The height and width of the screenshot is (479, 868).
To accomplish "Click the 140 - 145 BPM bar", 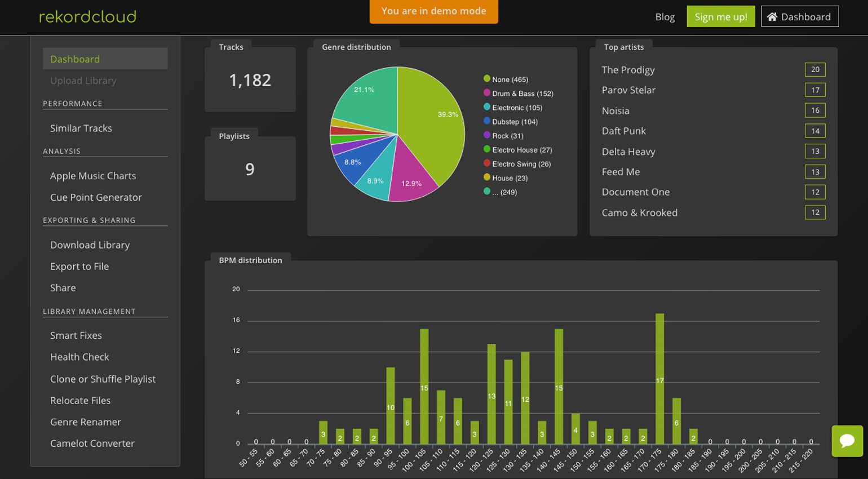I will [x=559, y=386].
